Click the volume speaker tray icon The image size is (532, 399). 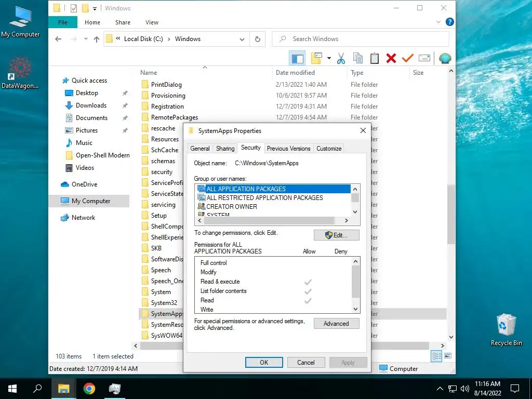[464, 389]
